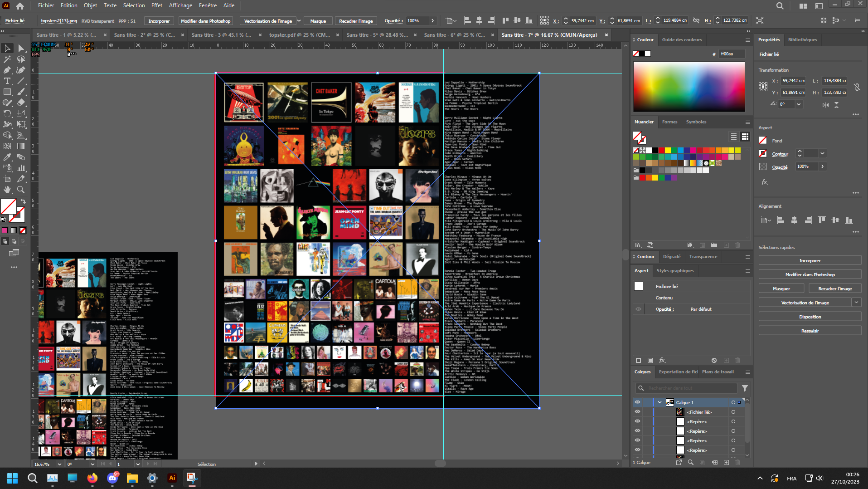Pick the Type tool in toolbar
This screenshot has height=489, width=868.
tap(7, 81)
